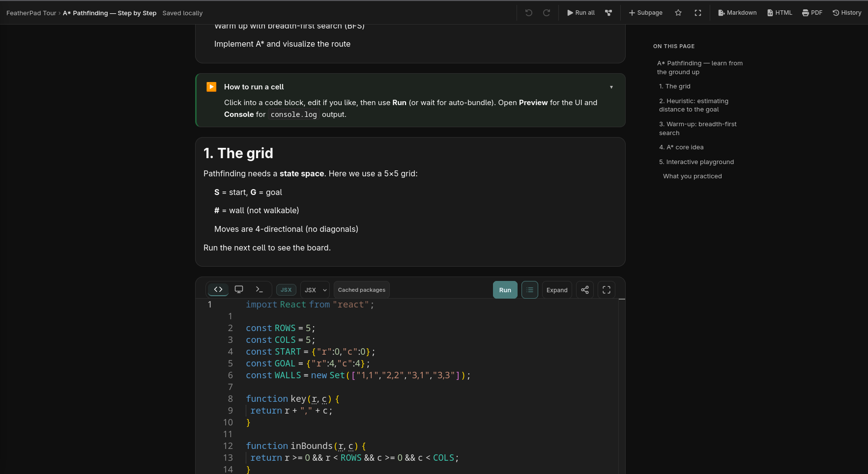Jump to 'A* Pathfinding — learn from' outline
Screen dimensions: 868x474
click(x=700, y=68)
